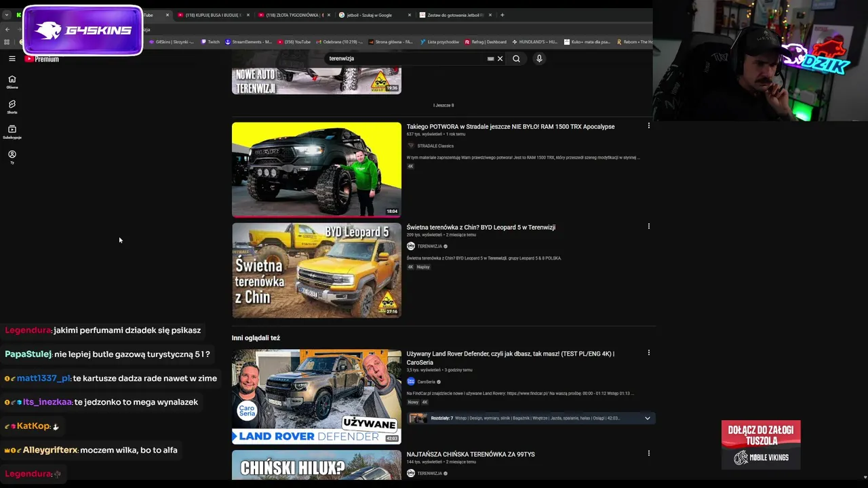Open Subskrypcje in the sidebar
Screen dimensions: 868x488
pyautogui.click(x=12, y=132)
